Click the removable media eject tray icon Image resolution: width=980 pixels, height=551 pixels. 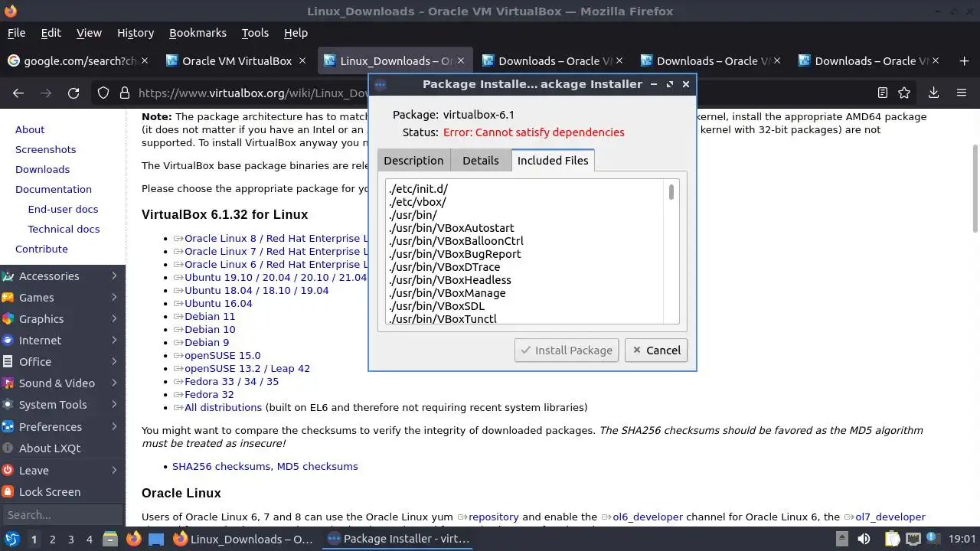(x=841, y=539)
